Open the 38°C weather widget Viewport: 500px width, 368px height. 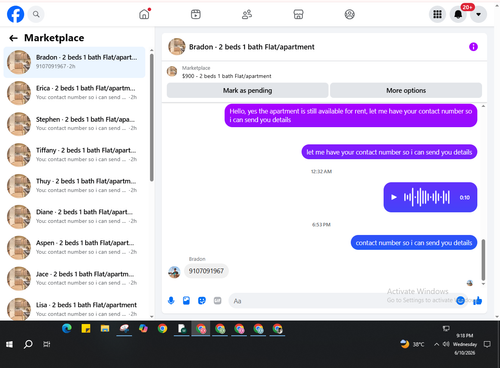pos(412,344)
